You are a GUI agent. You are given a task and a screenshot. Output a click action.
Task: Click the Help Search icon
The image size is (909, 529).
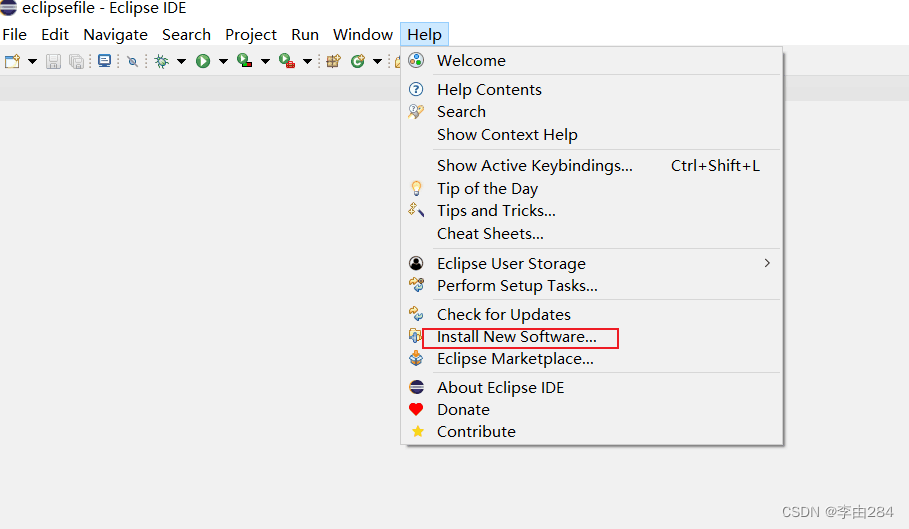(416, 111)
